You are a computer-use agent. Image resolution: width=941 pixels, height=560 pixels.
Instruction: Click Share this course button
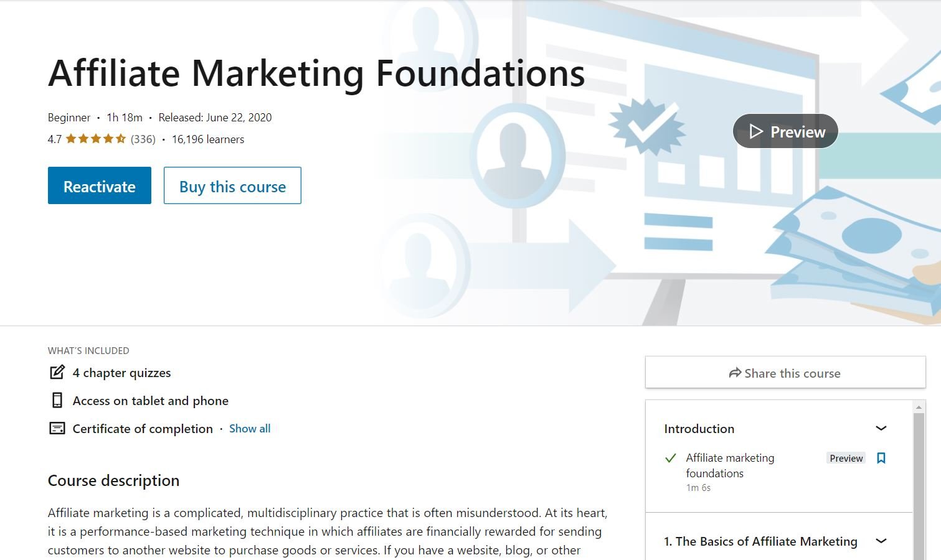click(x=785, y=373)
